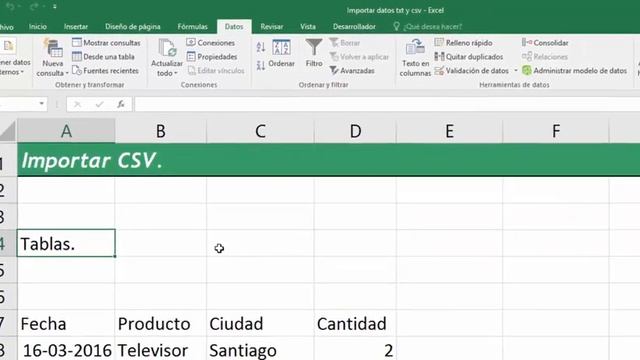Viewport: 640px width, 360px height.
Task: Expand the Quick Access Toolbar customize arrow
Action: click(x=55, y=7)
